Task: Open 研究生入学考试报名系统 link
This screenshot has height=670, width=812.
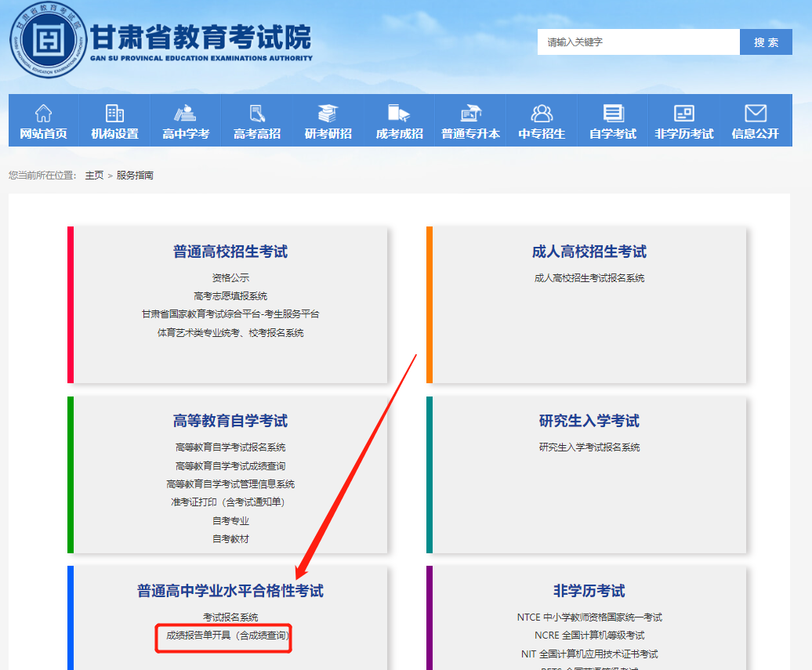Action: tap(589, 447)
